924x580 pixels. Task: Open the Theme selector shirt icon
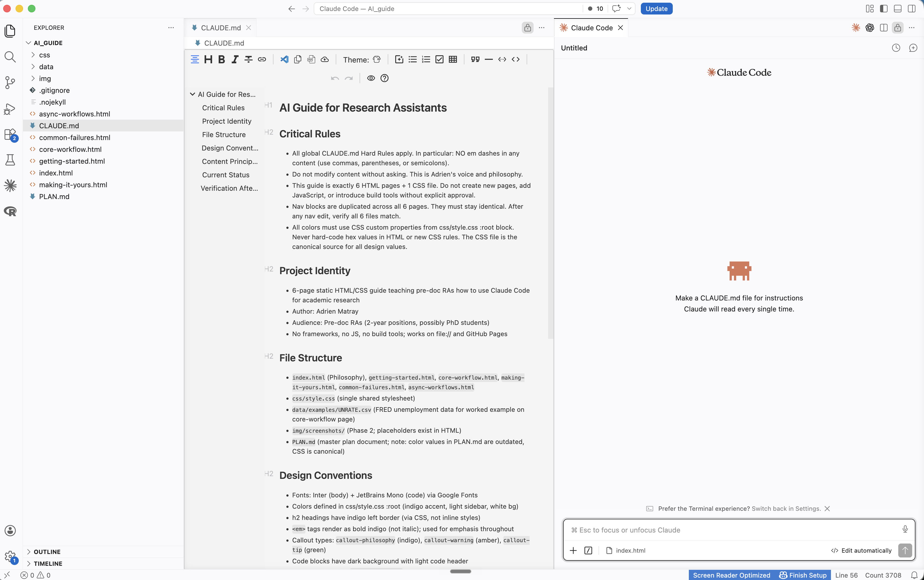coord(377,60)
